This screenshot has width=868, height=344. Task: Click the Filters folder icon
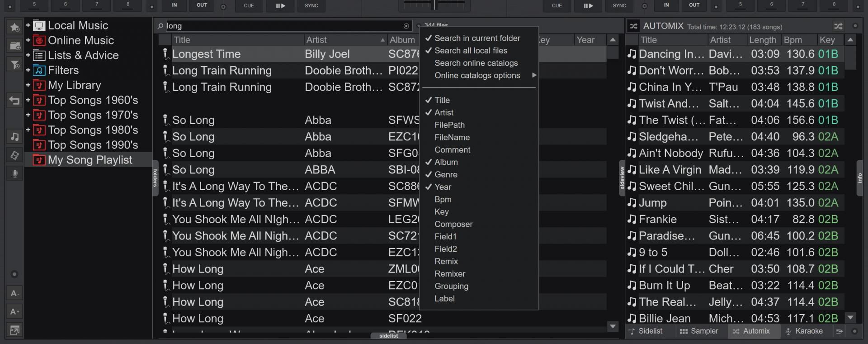click(x=39, y=70)
